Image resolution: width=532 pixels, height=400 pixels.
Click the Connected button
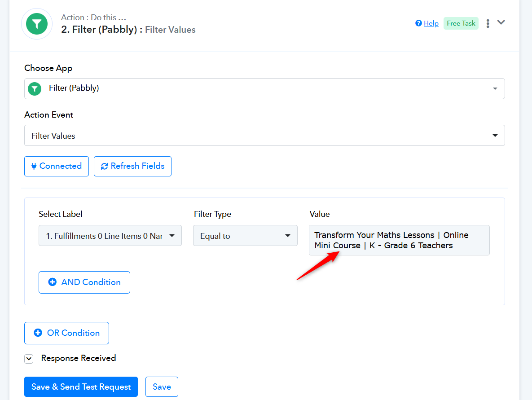[56, 166]
